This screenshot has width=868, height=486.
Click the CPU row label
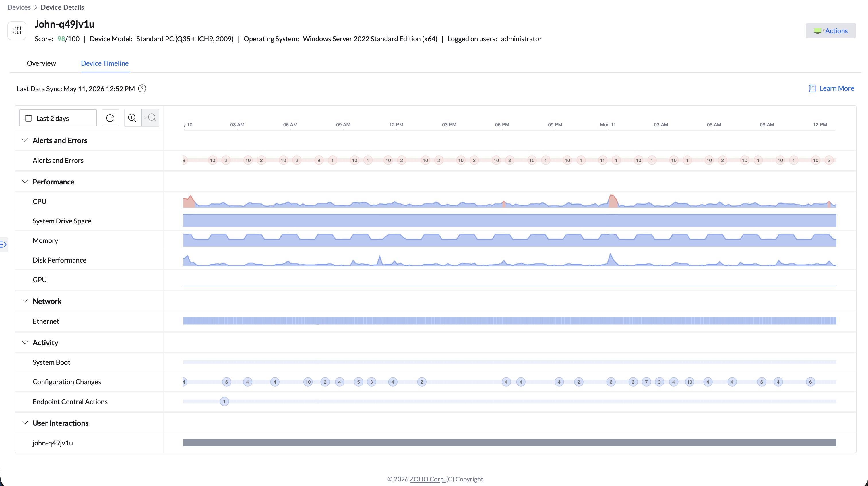point(39,201)
